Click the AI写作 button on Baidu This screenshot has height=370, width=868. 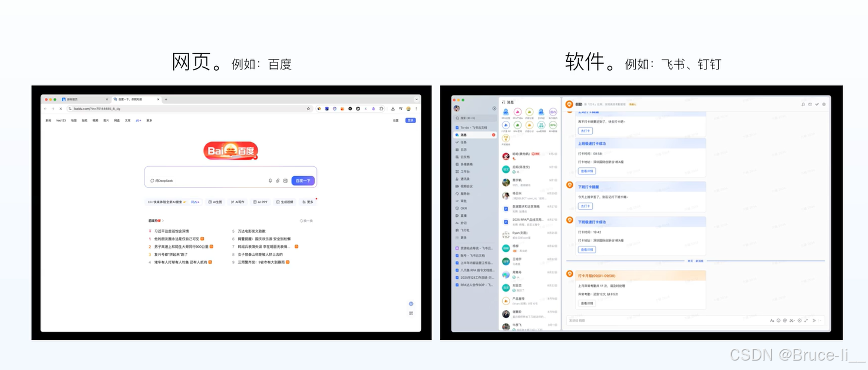(x=237, y=202)
